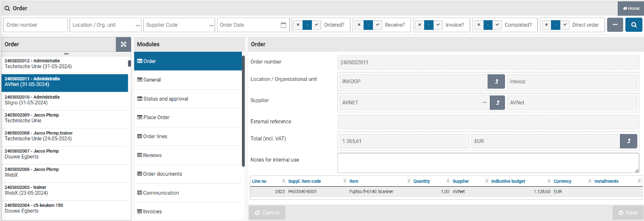Open the Order lines module
Image resolution: width=644 pixels, height=221 pixels.
(x=155, y=136)
